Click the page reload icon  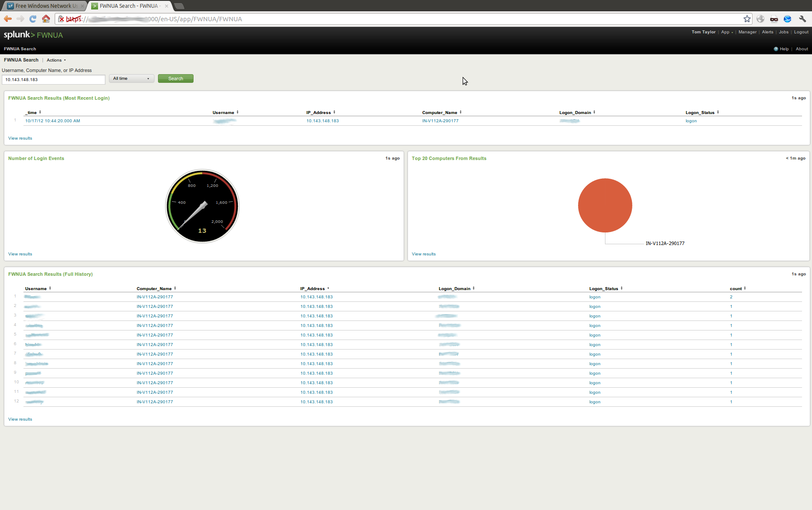click(33, 19)
